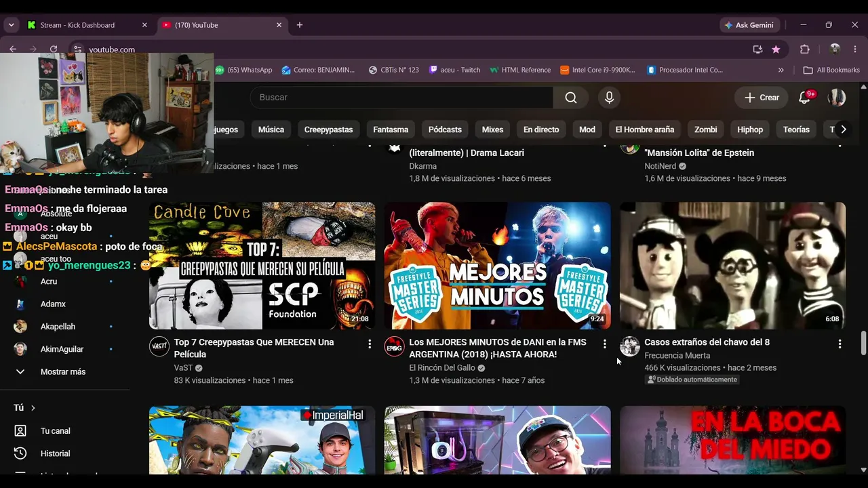Image resolution: width=868 pixels, height=488 pixels.
Task: Choose the Fantasma filter chip
Action: [391, 129]
